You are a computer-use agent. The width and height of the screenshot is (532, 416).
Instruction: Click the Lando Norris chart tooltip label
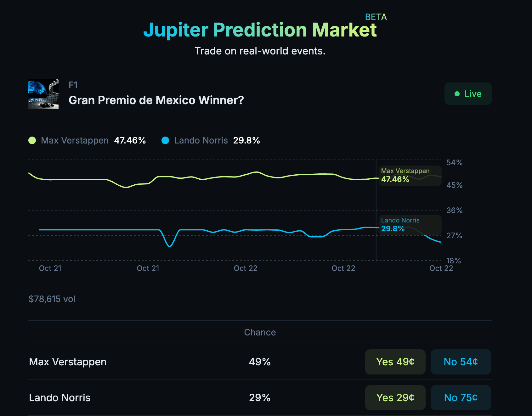[x=400, y=220]
